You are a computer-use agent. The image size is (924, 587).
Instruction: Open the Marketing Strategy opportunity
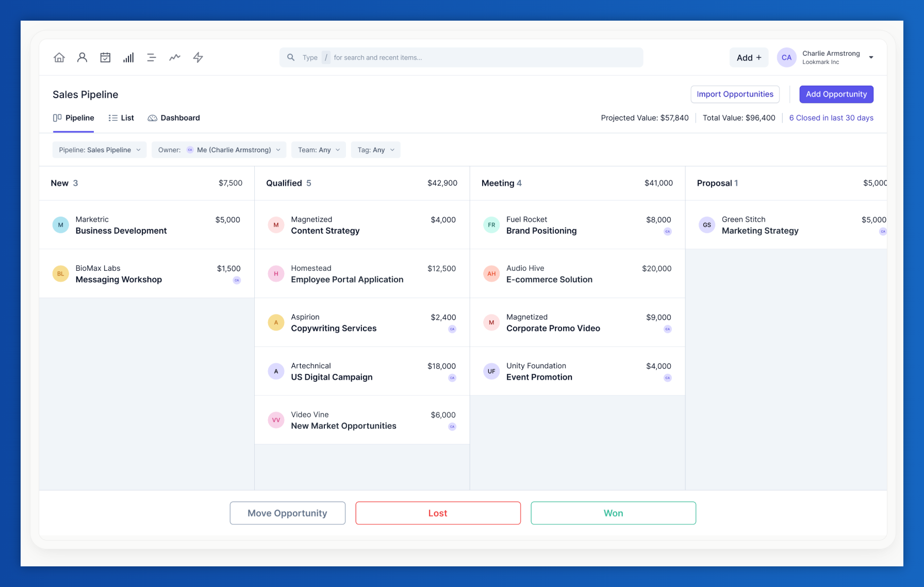point(786,225)
